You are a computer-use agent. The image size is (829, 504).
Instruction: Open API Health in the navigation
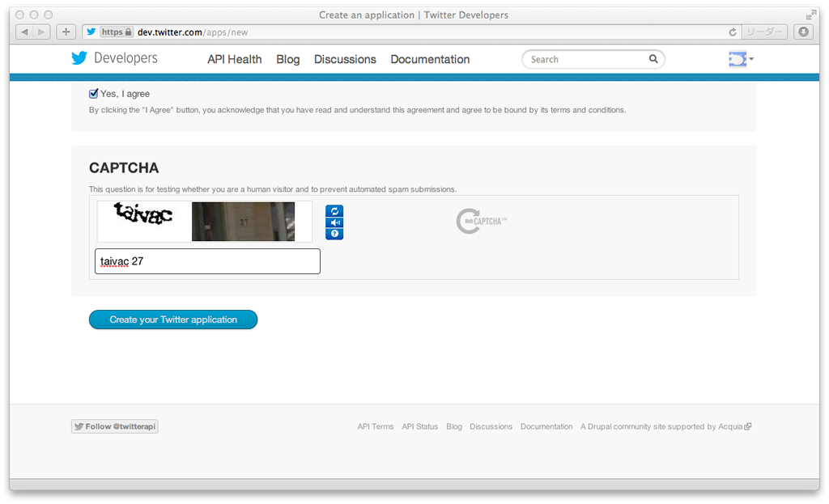click(x=234, y=59)
